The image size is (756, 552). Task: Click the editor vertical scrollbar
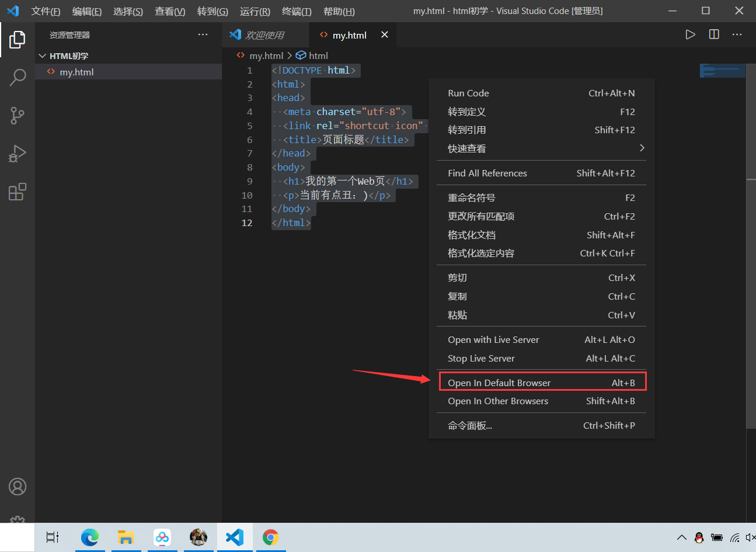pos(751,245)
